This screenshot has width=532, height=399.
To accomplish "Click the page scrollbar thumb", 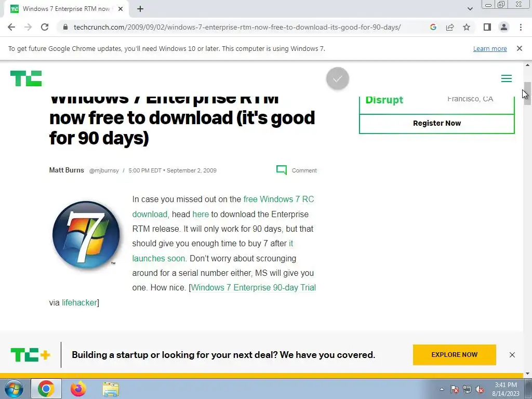I will tap(527, 94).
